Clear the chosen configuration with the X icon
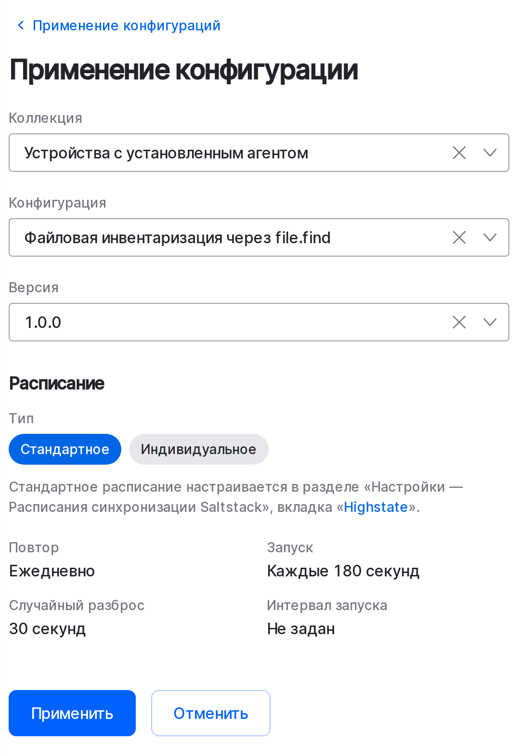 [x=459, y=237]
